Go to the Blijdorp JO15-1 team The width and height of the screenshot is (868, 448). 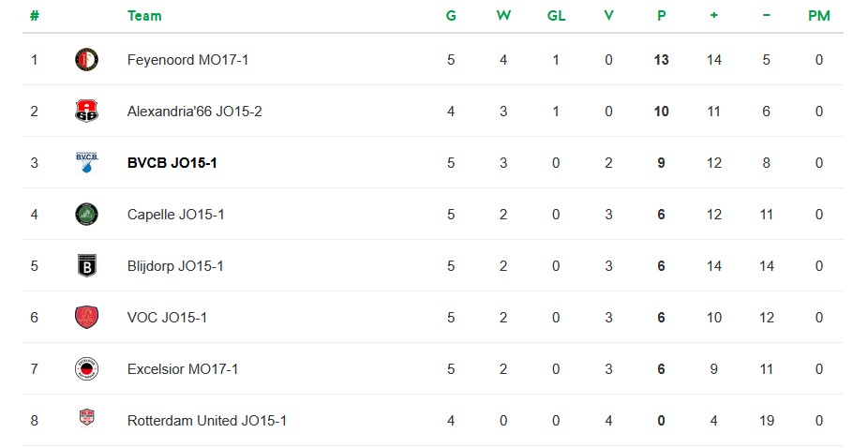click(175, 266)
